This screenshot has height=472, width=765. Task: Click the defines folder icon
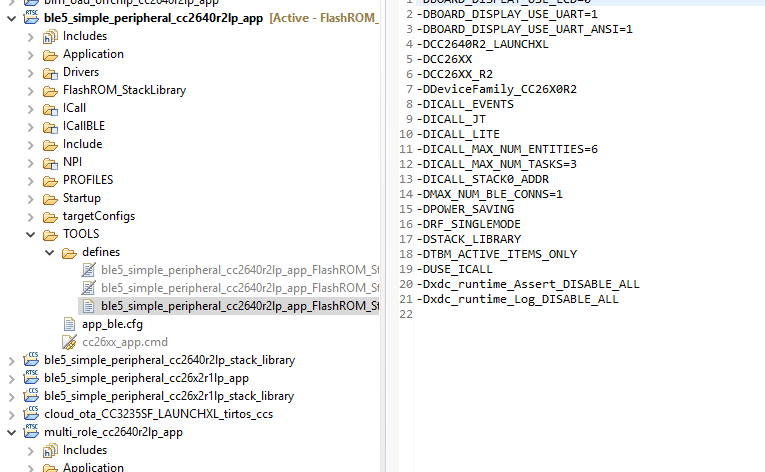(69, 253)
